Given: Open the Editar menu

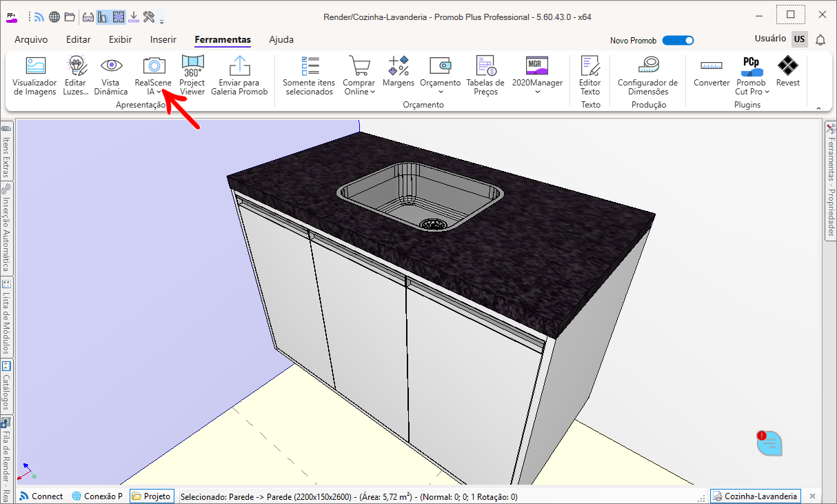Looking at the screenshot, I should (79, 40).
